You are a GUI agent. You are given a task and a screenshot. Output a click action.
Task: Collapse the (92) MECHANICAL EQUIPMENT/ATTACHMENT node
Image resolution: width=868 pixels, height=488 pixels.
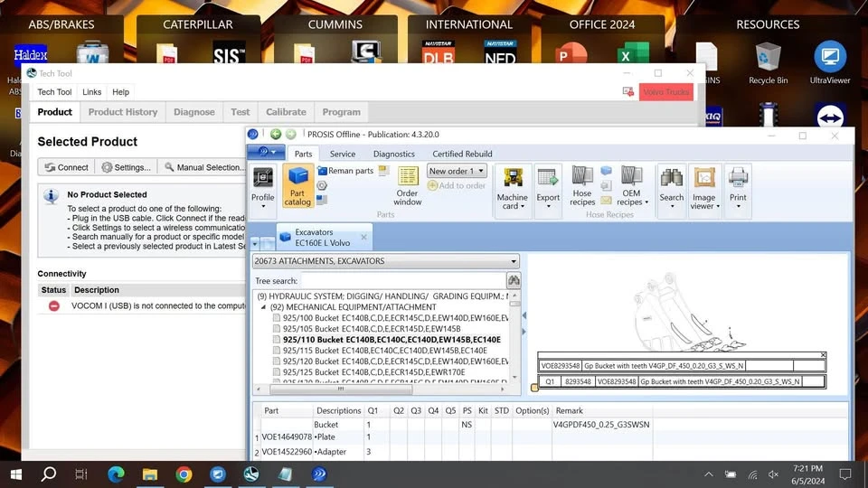point(263,307)
